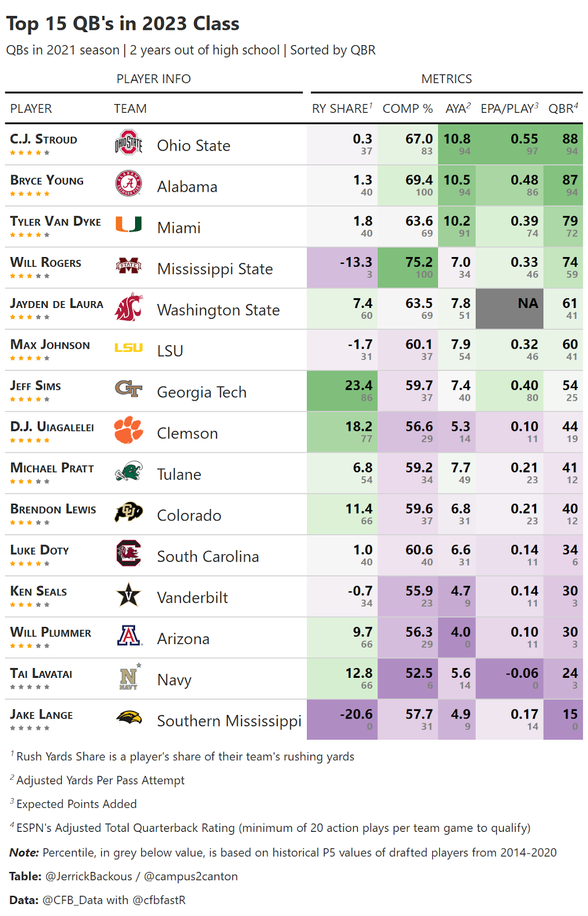Click the EPA/PLAY column header
Viewport: 588px width, 916px height.
tap(509, 109)
